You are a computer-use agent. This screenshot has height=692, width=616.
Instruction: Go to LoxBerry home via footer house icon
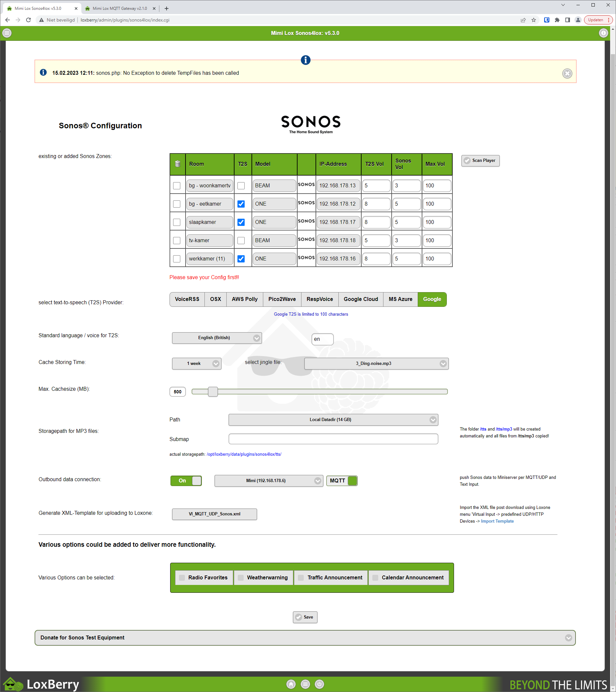coord(291,684)
